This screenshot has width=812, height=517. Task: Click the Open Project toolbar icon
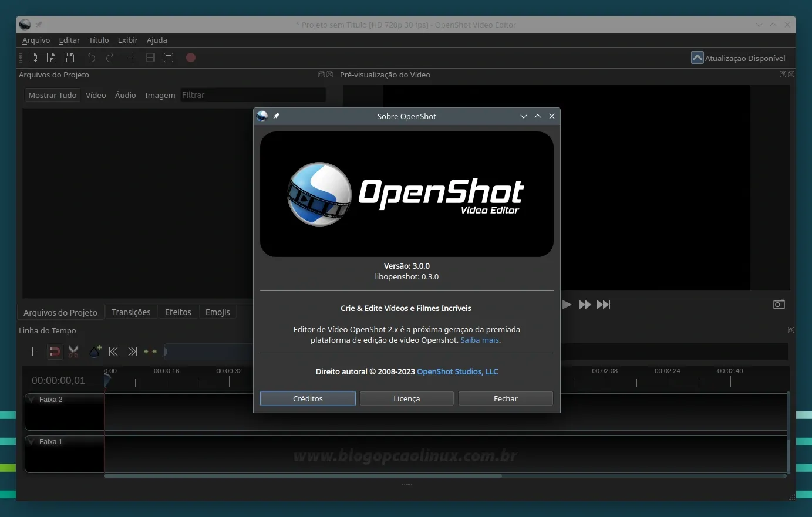coord(51,58)
